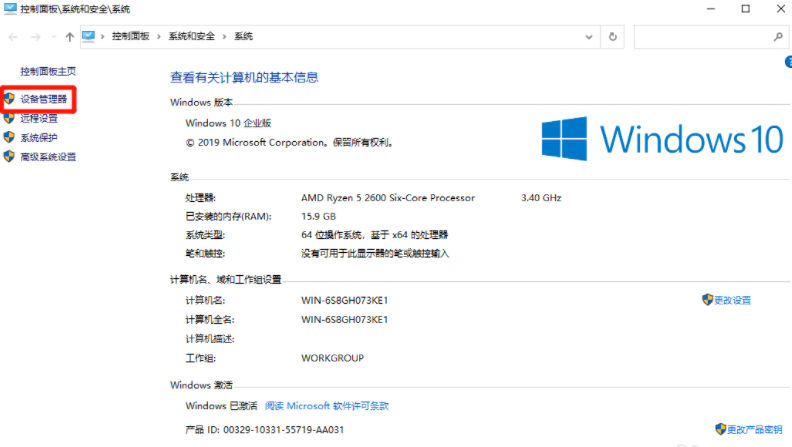Minimize the system window
This screenshot has height=447, width=792.
[x=711, y=9]
